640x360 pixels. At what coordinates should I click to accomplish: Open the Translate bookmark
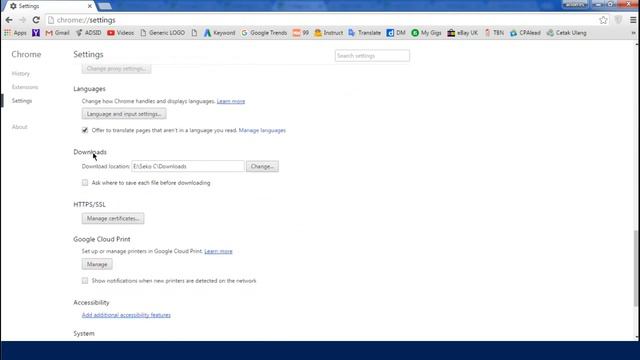click(x=364, y=33)
